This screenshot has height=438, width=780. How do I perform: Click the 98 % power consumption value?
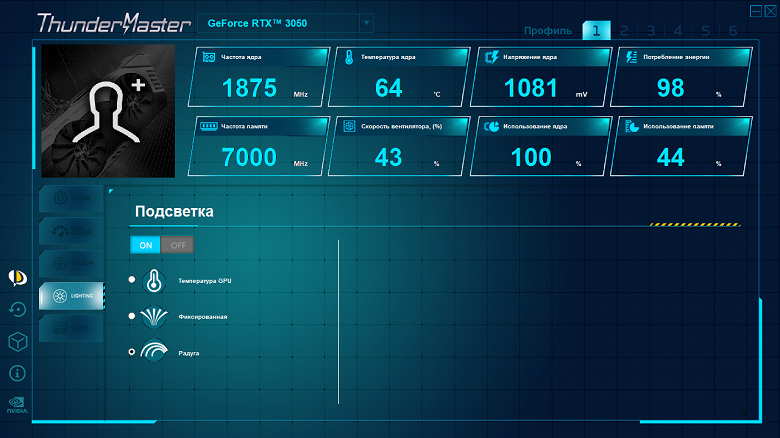671,88
